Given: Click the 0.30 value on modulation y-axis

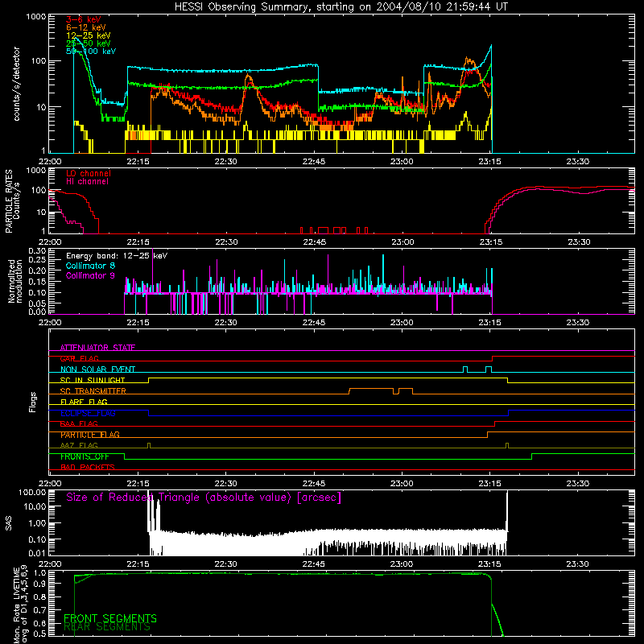Looking at the screenshot, I should (x=37, y=251).
